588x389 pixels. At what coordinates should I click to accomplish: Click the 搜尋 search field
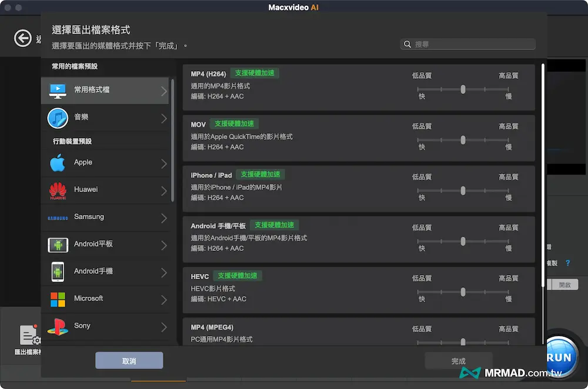coord(470,44)
